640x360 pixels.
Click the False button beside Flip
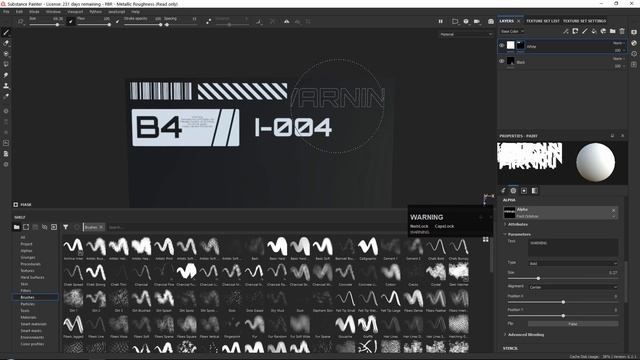tap(573, 324)
